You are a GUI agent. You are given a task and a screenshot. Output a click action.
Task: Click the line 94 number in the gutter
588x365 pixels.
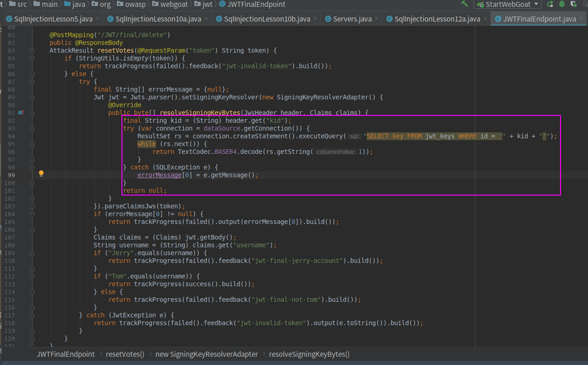pyautogui.click(x=11, y=136)
